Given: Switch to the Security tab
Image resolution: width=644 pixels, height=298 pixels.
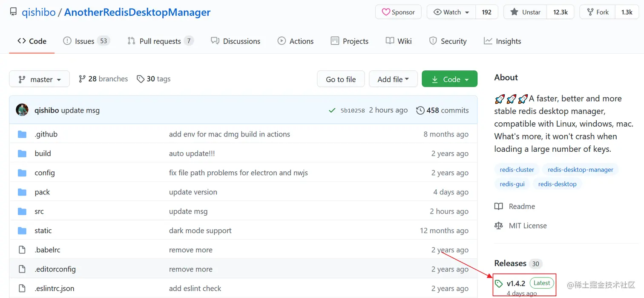Looking at the screenshot, I should (x=448, y=41).
